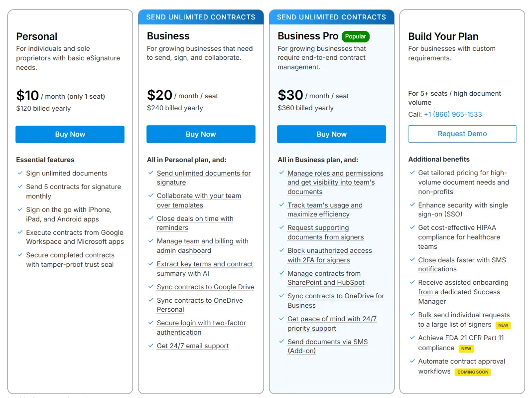
Task: Click the checkmark beside Block unauthorized access with 2FA
Action: [x=281, y=251]
